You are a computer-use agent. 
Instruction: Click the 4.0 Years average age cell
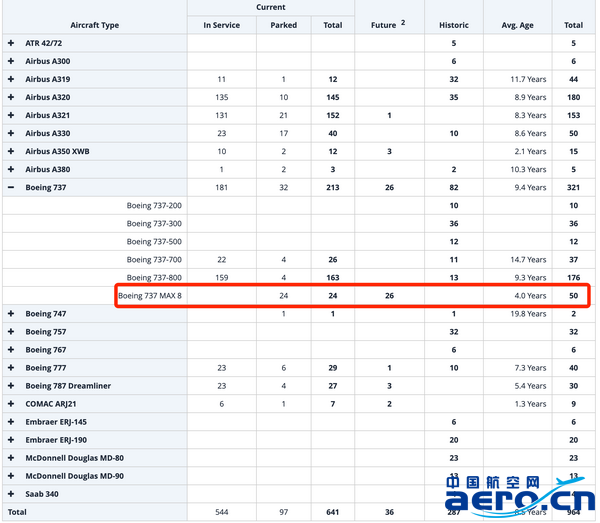tap(530, 295)
